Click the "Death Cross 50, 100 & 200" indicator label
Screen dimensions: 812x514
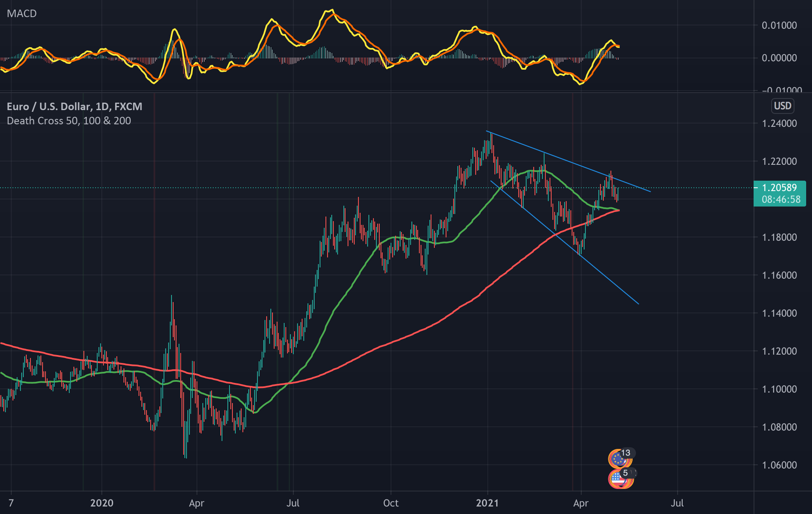(x=69, y=121)
